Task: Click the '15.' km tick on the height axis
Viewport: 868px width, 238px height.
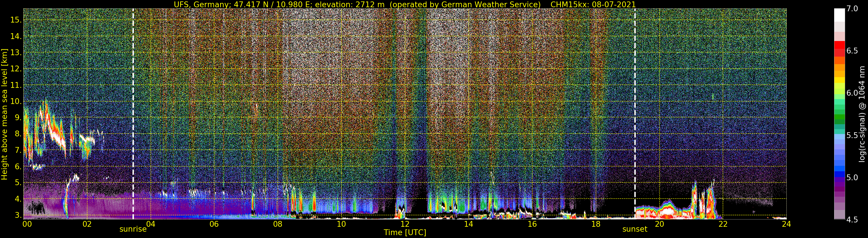Action: tap(16, 20)
